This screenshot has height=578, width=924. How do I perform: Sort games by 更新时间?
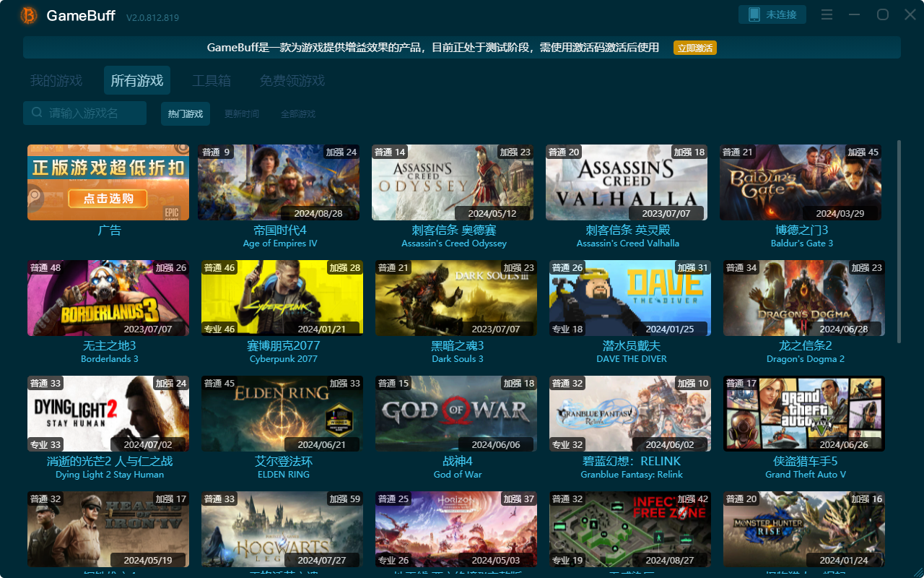pos(242,113)
